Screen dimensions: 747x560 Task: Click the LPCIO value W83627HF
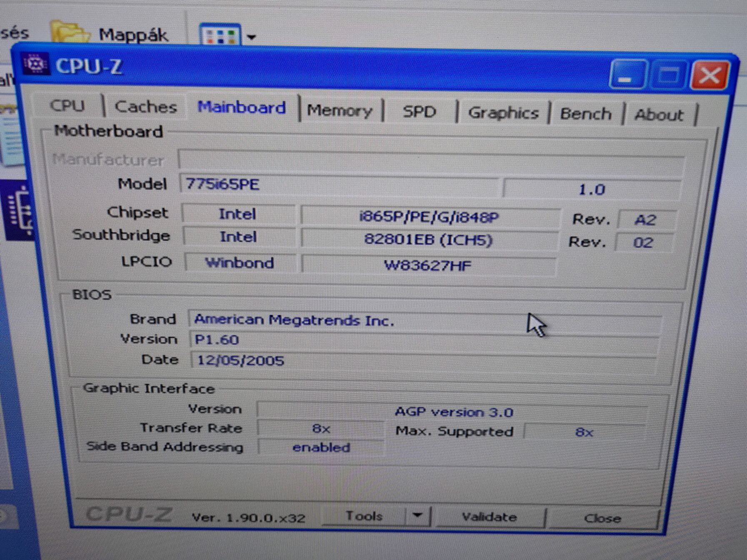pyautogui.click(x=428, y=265)
